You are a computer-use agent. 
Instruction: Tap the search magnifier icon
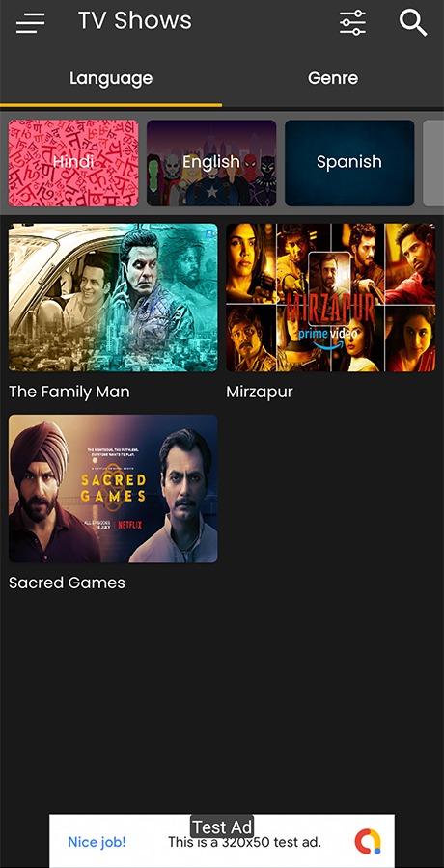pyautogui.click(x=413, y=23)
